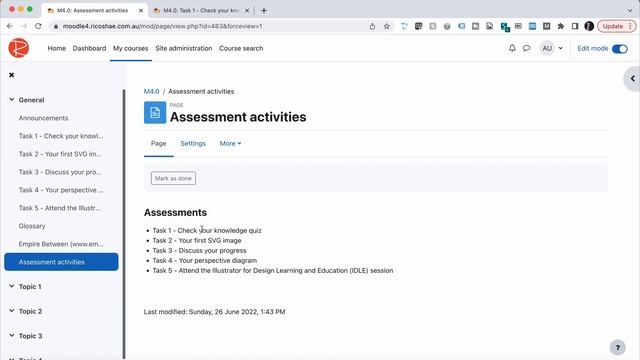
Task: Open the extensions puzzle icon
Action: point(561,26)
